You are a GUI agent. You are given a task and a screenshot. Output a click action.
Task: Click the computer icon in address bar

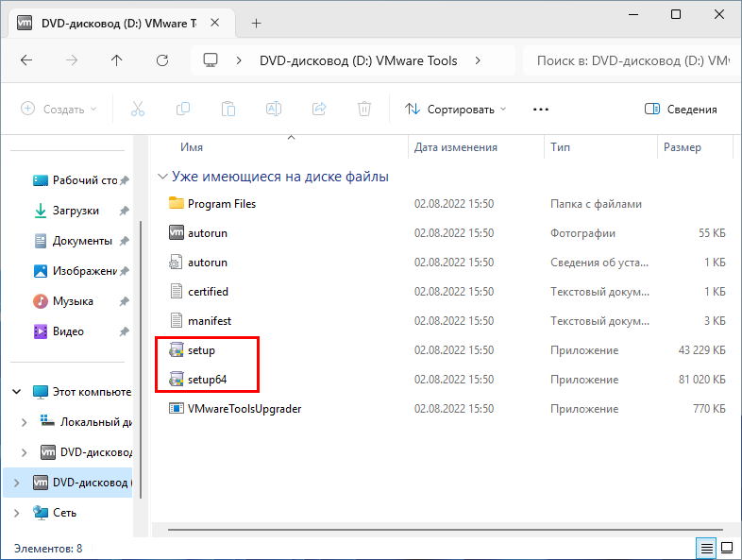point(211,60)
